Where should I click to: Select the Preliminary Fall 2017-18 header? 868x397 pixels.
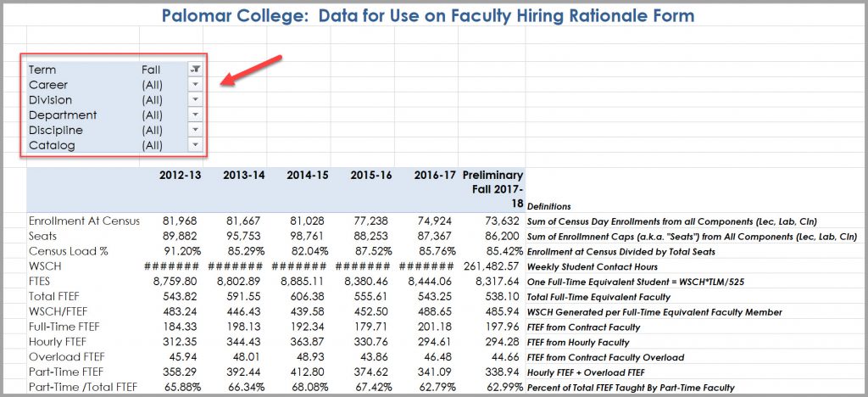click(x=492, y=189)
